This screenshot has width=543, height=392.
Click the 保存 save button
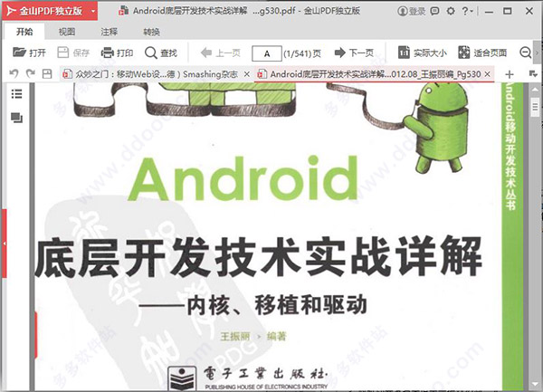coord(73,53)
